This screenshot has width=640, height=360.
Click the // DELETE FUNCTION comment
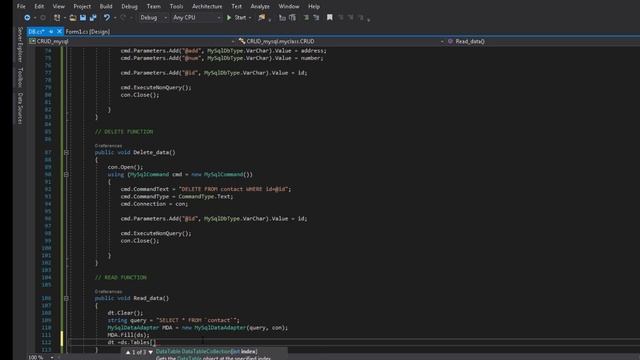coord(124,132)
